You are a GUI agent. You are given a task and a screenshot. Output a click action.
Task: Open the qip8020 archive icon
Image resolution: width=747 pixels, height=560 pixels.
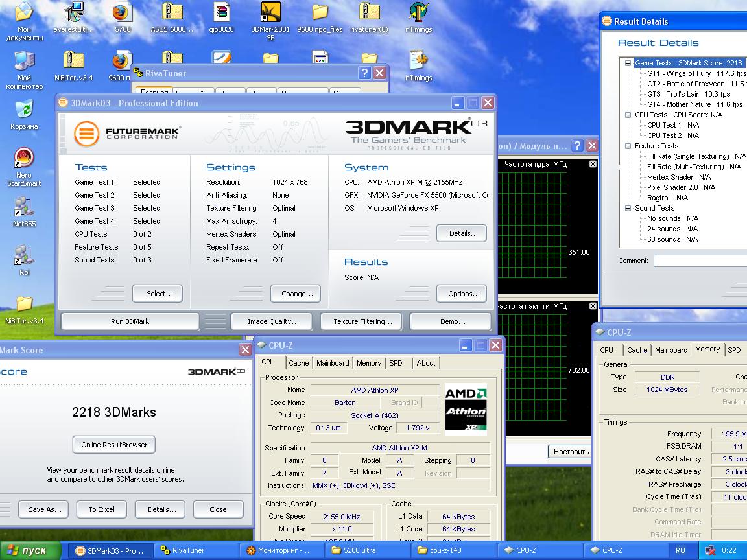tap(222, 18)
